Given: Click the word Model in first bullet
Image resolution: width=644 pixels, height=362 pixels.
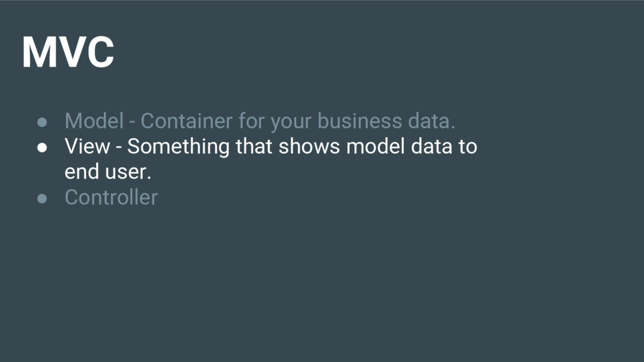Looking at the screenshot, I should tap(94, 121).
